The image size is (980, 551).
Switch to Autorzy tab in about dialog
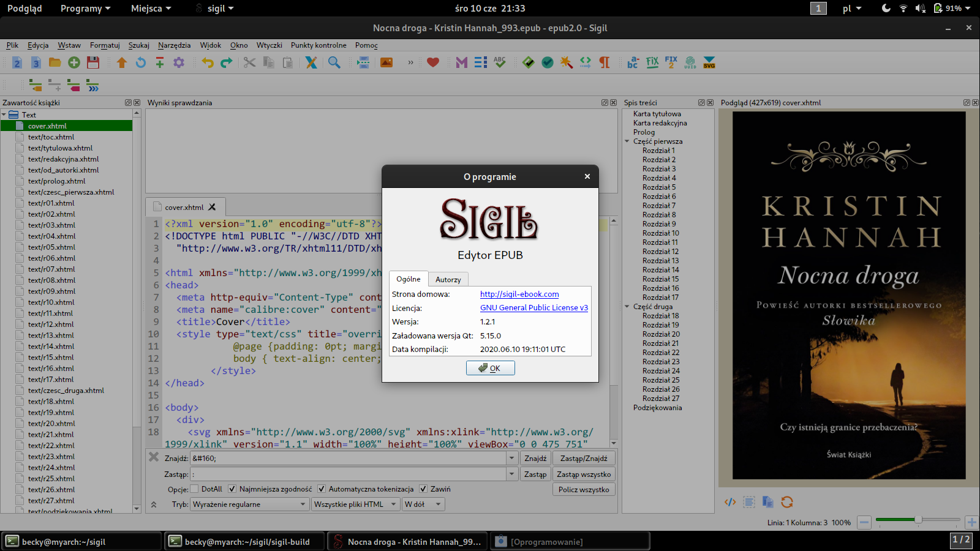click(x=448, y=279)
